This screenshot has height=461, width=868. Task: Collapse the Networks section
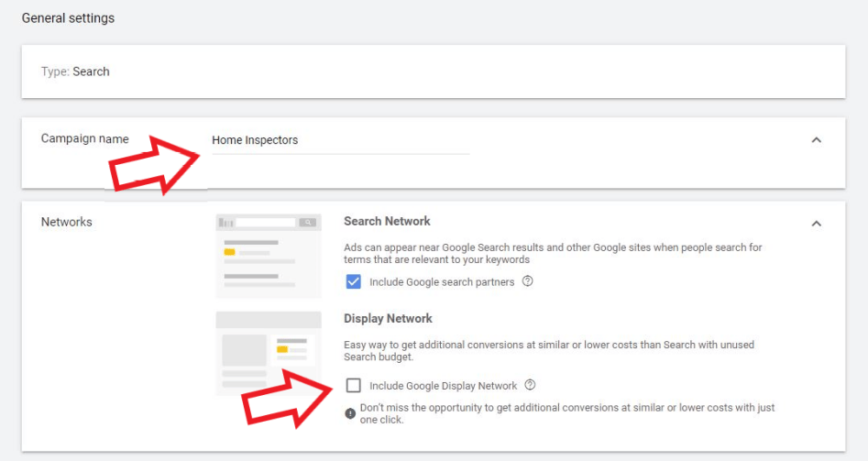pyautogui.click(x=816, y=224)
